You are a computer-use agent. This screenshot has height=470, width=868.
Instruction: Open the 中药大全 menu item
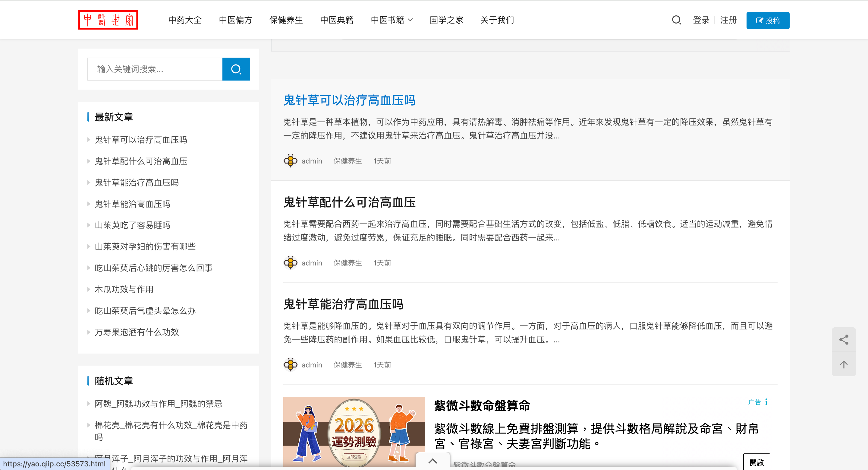point(185,20)
